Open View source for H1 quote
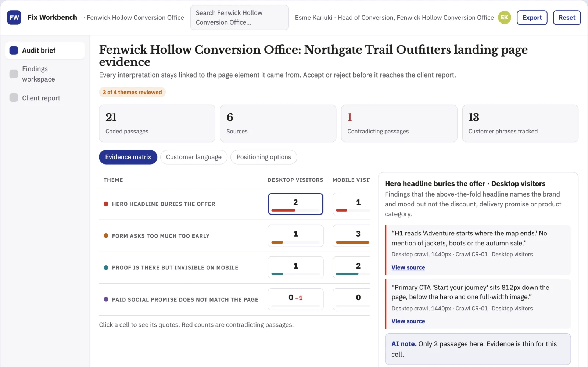This screenshot has height=367, width=588. click(x=408, y=267)
